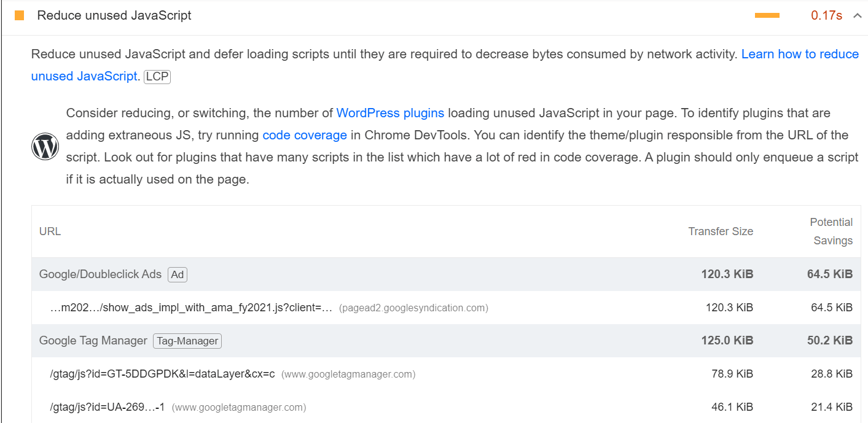Click the orange savings bar indicator
Viewport: 868px width, 423px height.
[767, 16]
